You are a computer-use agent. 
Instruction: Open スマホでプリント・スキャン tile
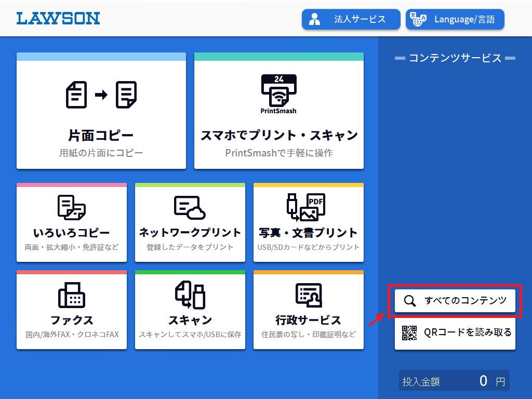pyautogui.click(x=279, y=111)
